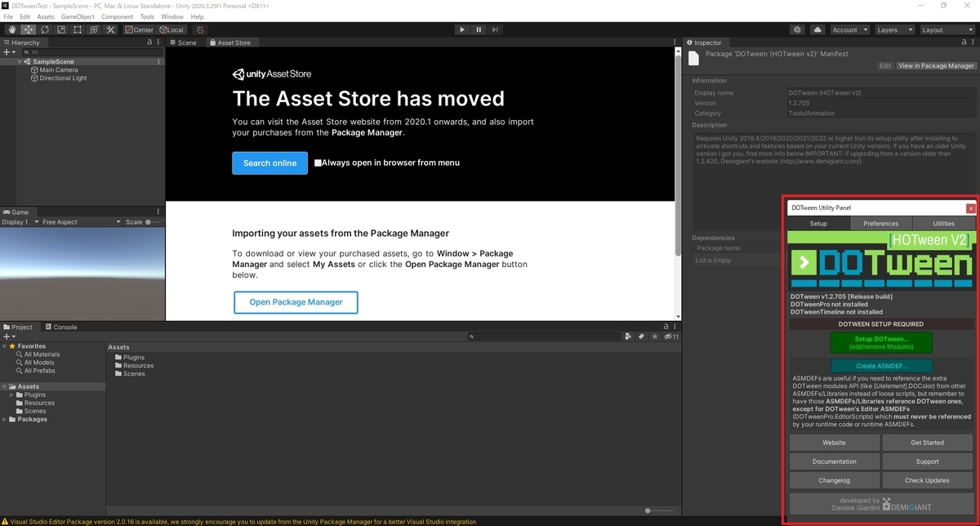Toggle handle rotation Local button
Viewport: 980px width, 526px height.
click(x=171, y=29)
